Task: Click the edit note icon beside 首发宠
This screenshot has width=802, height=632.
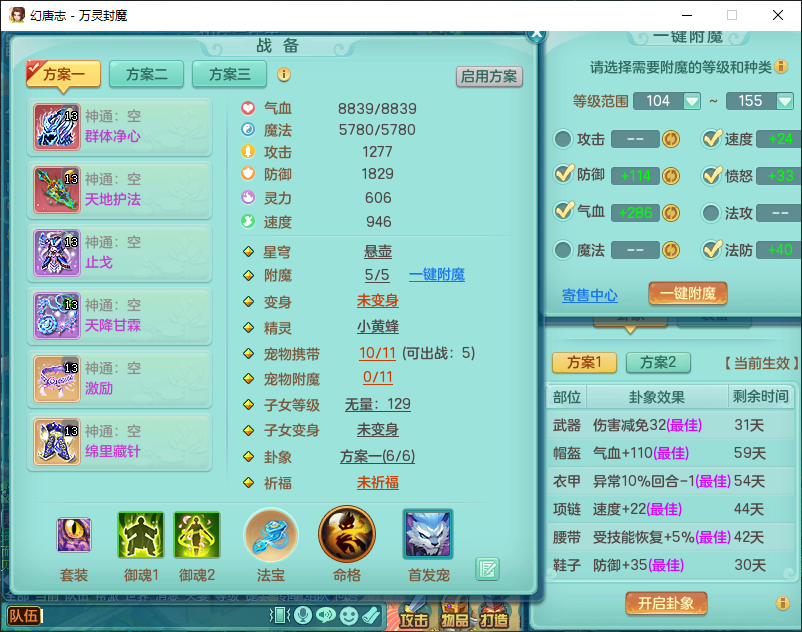Action: (x=487, y=569)
